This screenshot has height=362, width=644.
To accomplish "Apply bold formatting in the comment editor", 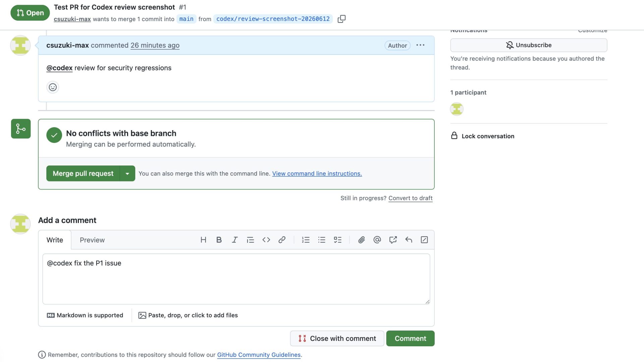I will pos(219,240).
